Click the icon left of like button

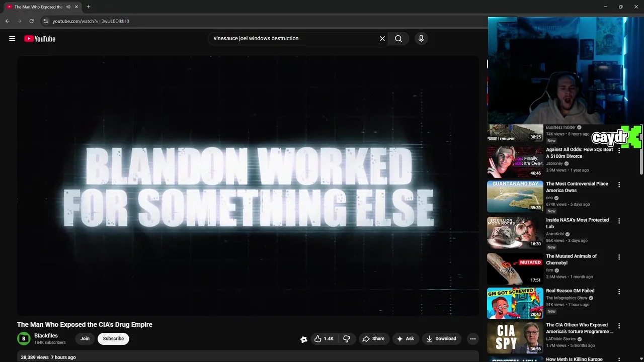304,339
